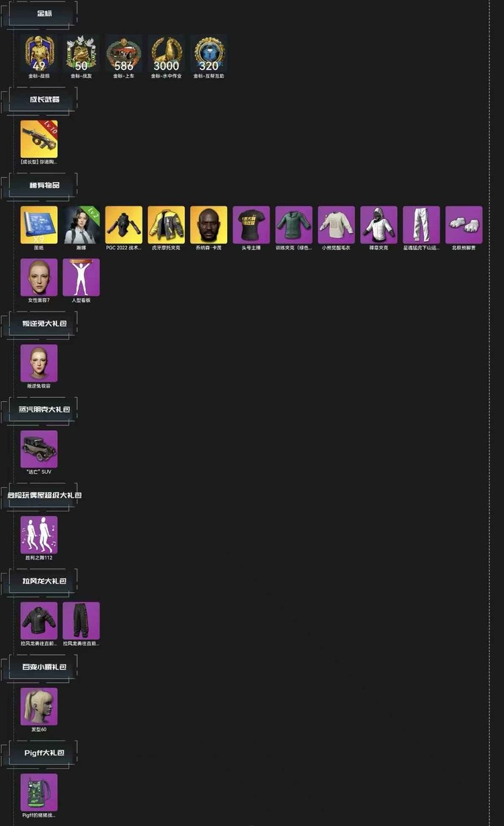The height and width of the screenshot is (826, 504).
Task: Select the 稀有物品 section header
Action: click(x=44, y=185)
